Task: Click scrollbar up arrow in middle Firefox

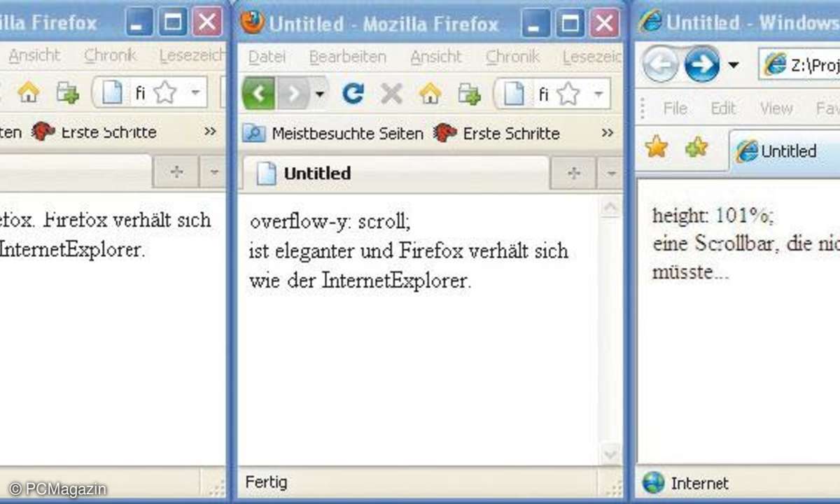Action: click(611, 207)
